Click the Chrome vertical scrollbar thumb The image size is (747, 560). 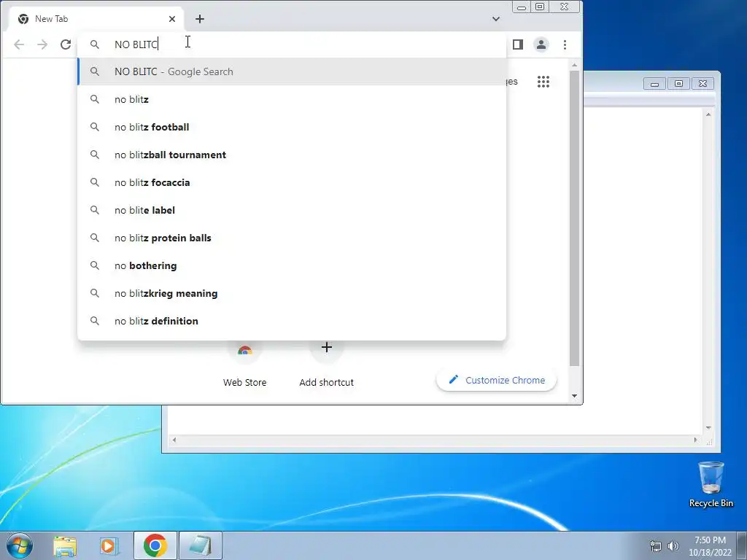[575, 218]
